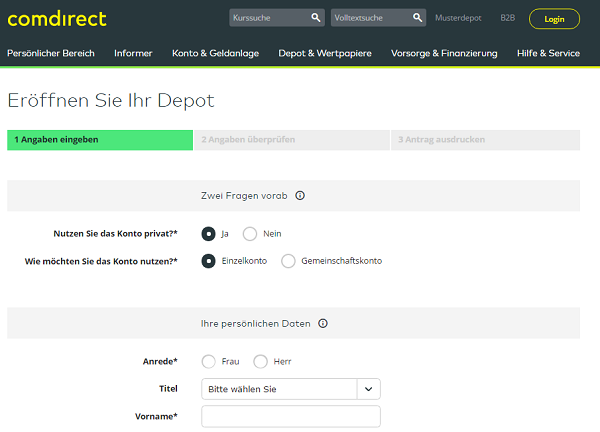Open the Titel dropdown
600x432 pixels.
pyautogui.click(x=291, y=389)
